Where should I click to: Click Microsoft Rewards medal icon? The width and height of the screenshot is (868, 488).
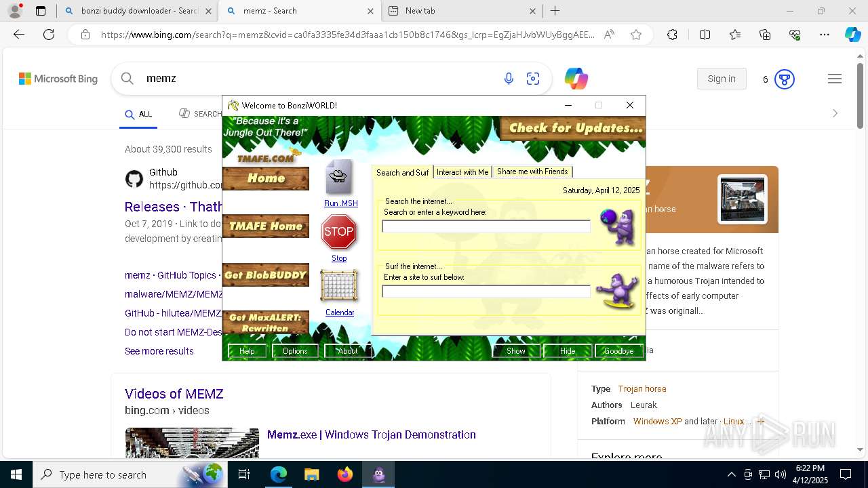coord(785,79)
